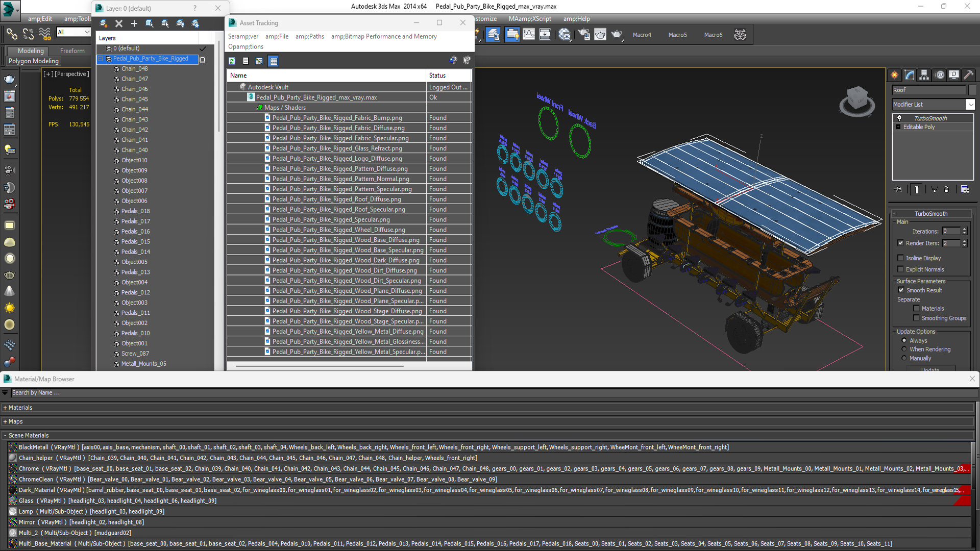The width and height of the screenshot is (980, 551).
Task: Collapse Pedal_Pub_Party_Bike_Rigged layer tree
Action: 101,59
